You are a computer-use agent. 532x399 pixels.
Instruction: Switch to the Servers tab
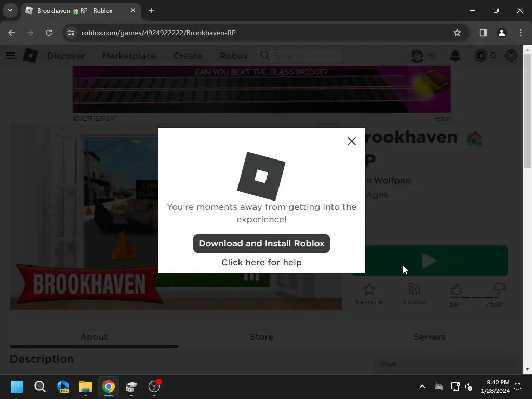(x=429, y=337)
